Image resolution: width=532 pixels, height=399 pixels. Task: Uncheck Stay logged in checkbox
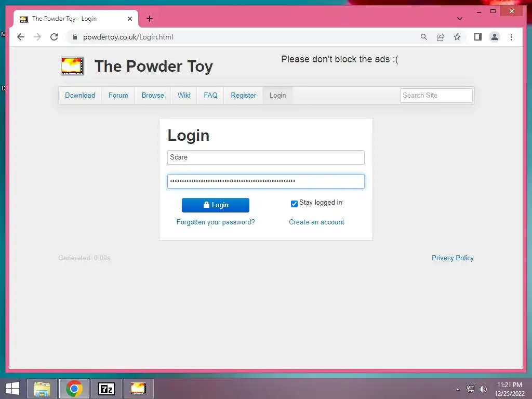click(294, 204)
